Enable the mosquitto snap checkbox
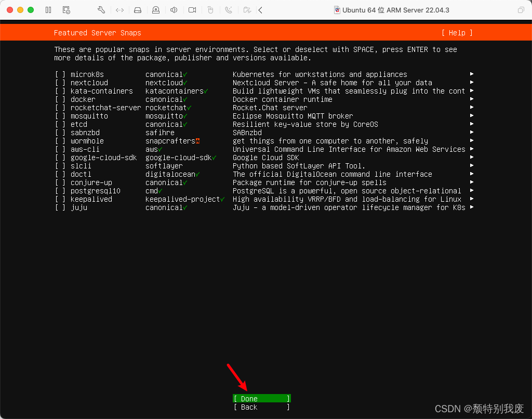The image size is (532, 419). pyautogui.click(x=60, y=116)
